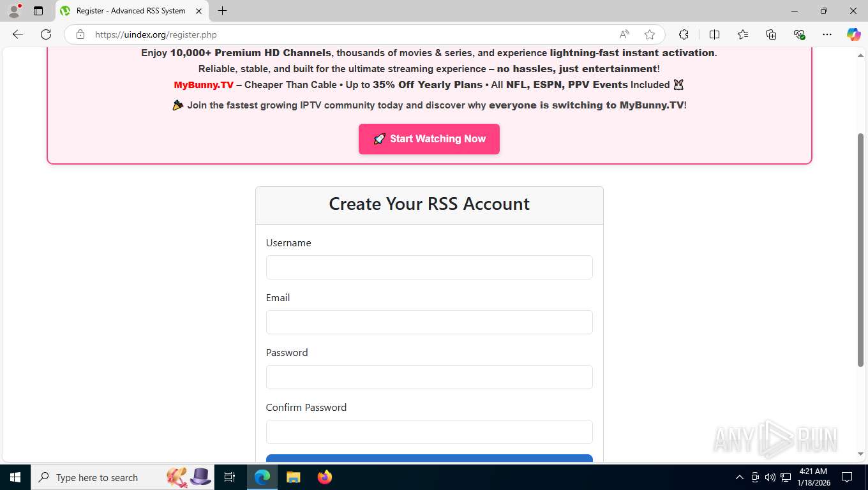Screen dimensions: 868x490
Task: Open the Copilot icon
Action: 853,34
